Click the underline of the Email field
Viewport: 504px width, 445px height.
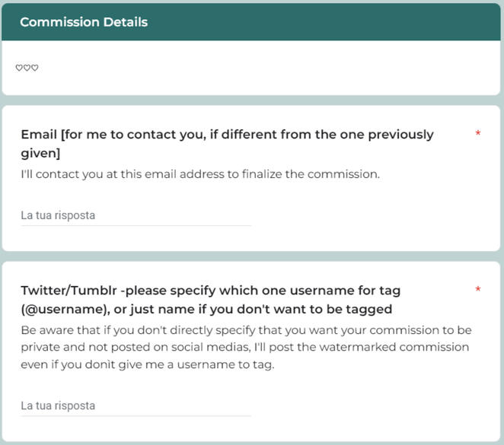coord(136,225)
